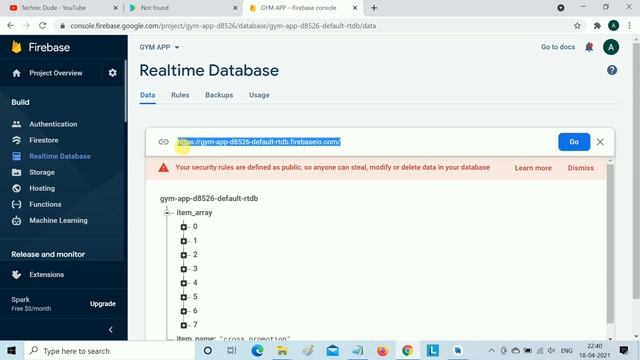Image resolution: width=640 pixels, height=360 pixels.
Task: Bookmark this page with the star icon
Action: coord(577,26)
